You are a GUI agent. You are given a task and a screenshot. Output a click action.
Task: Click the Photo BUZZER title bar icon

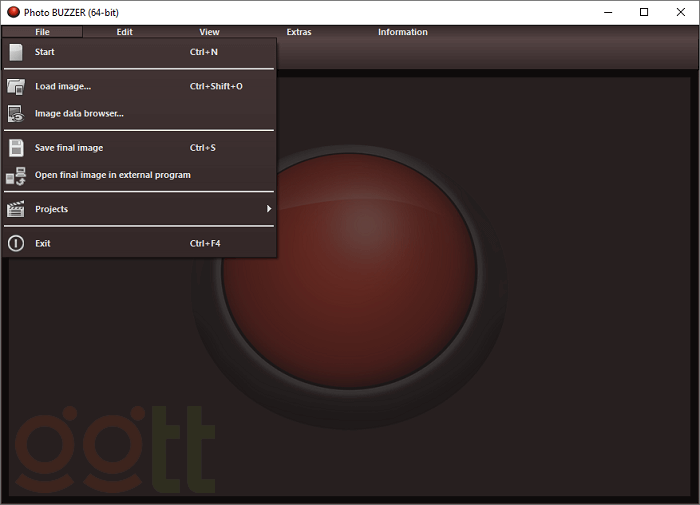coord(13,12)
